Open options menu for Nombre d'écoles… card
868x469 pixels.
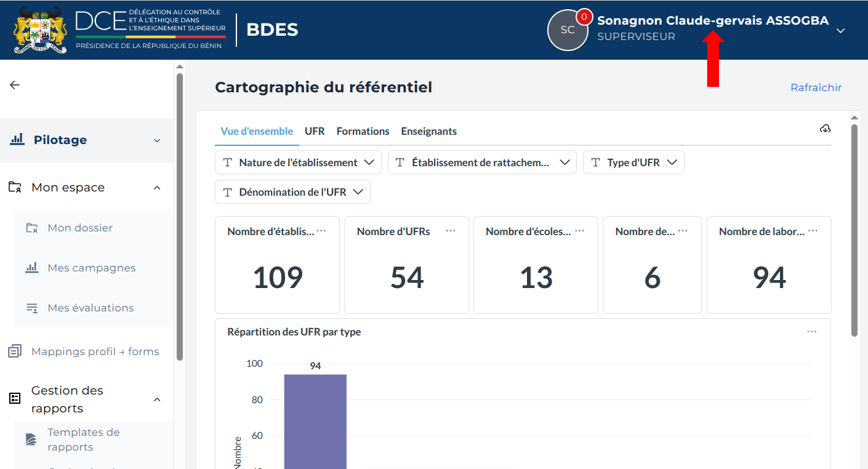tap(580, 231)
